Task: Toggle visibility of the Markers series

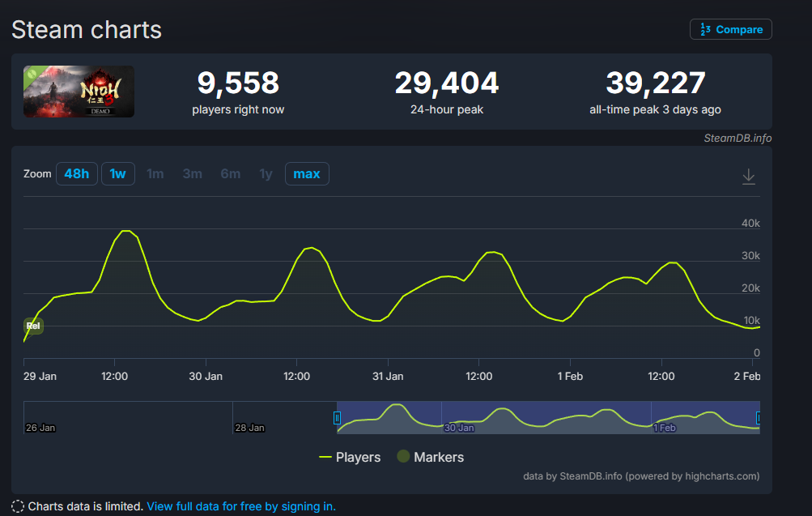Action: point(438,457)
